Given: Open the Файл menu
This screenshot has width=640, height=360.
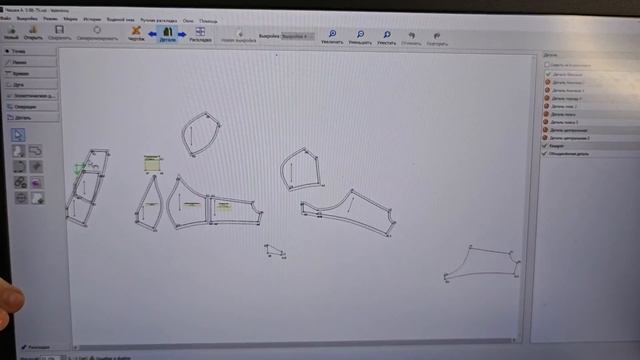Looking at the screenshot, I should 5,18.
